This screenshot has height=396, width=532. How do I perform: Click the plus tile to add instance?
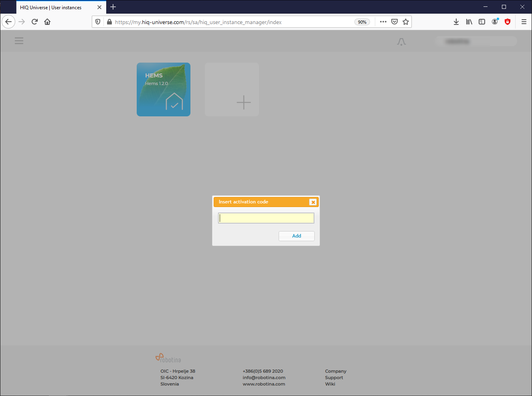[232, 89]
